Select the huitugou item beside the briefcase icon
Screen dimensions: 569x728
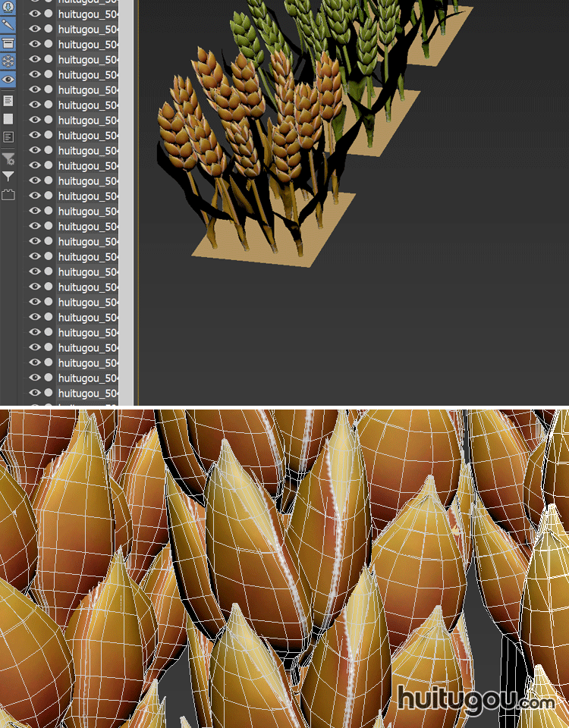point(87,196)
